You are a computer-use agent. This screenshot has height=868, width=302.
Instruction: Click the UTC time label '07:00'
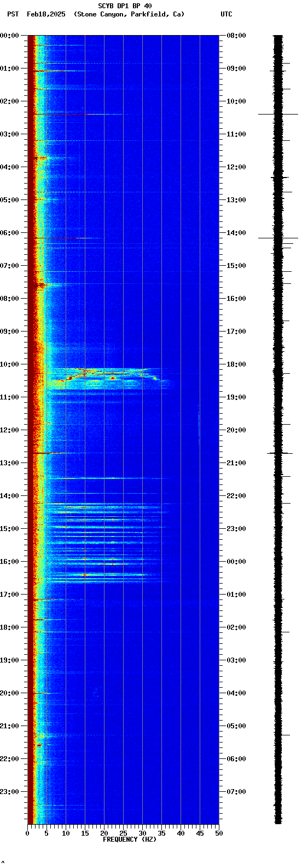(x=236, y=792)
